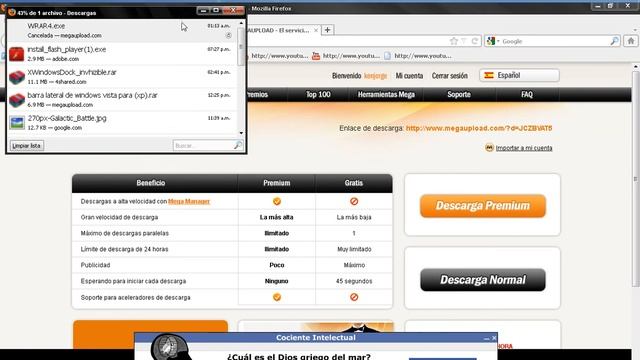Click the Firefox home button
Screen dimensions: 640x360
click(x=631, y=41)
